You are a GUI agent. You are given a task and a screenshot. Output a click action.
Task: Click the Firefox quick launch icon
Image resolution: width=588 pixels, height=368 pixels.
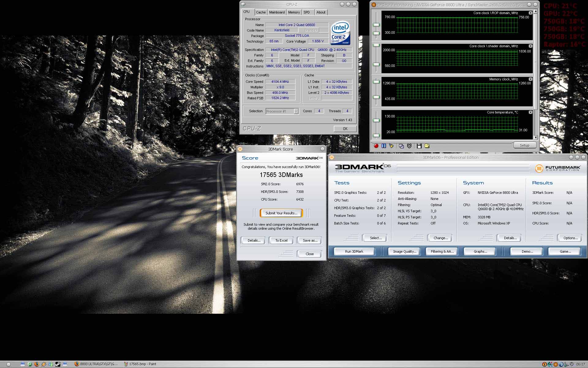tap(37, 364)
